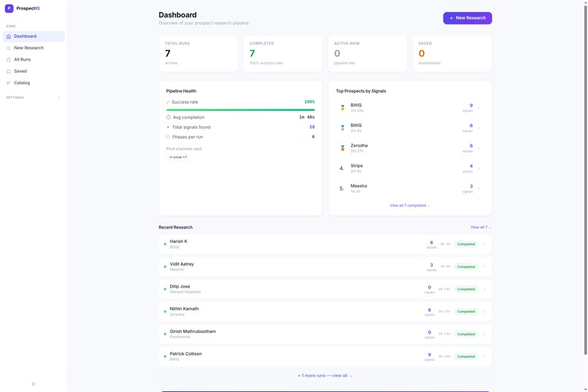Click the green status dot for Patrick Collison

tap(165, 356)
